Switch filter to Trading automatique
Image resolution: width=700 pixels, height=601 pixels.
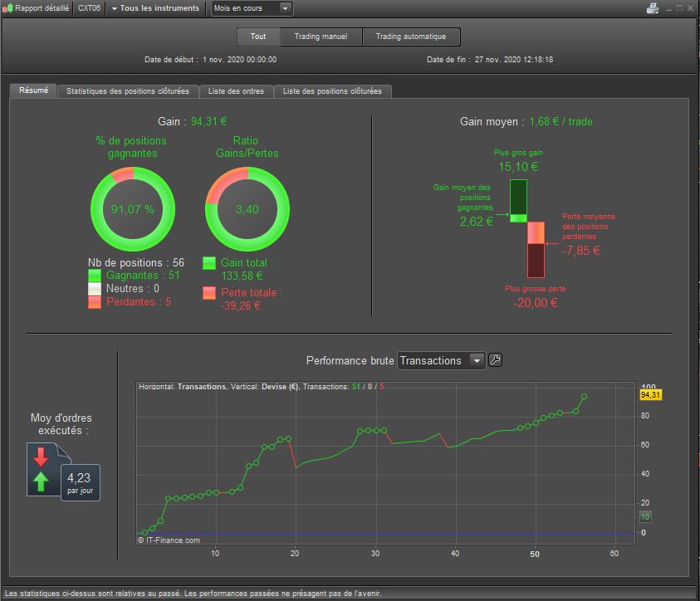pyautogui.click(x=411, y=37)
